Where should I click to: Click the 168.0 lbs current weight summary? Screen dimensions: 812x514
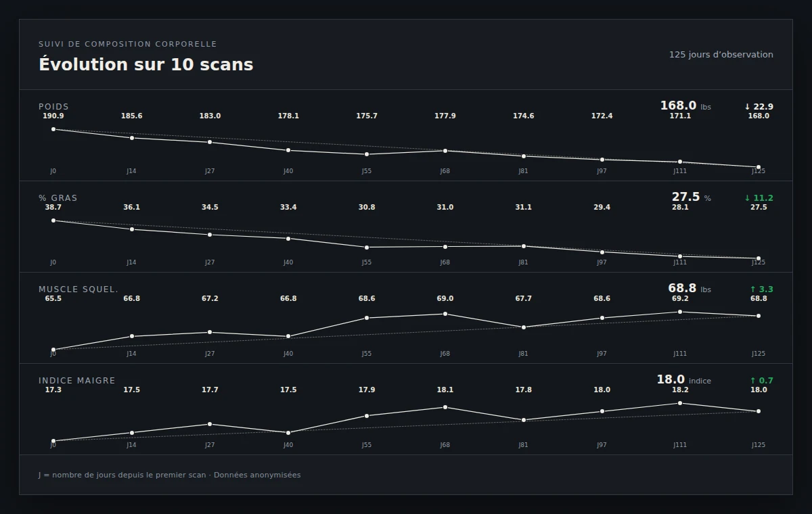(685, 106)
